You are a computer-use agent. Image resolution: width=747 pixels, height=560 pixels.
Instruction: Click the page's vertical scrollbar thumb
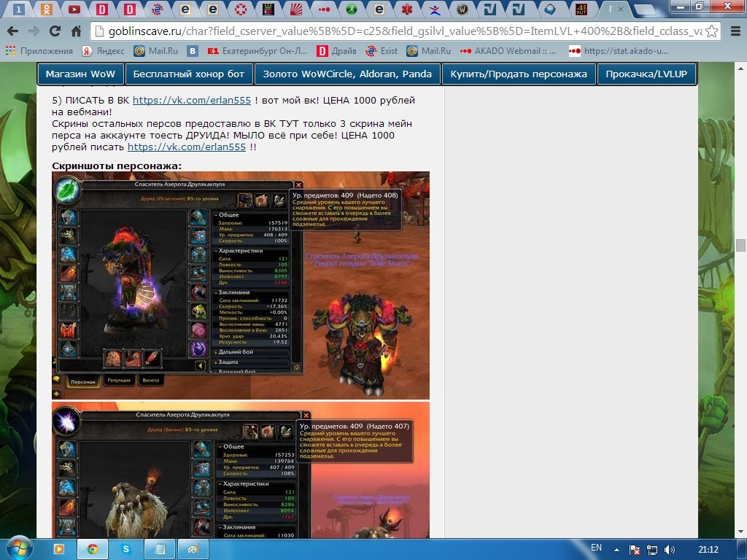point(740,245)
